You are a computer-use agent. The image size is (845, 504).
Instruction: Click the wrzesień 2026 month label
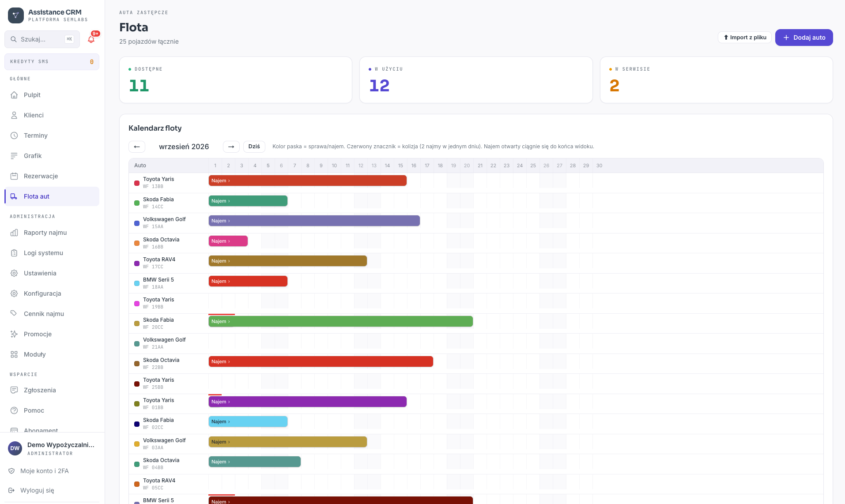pos(184,147)
